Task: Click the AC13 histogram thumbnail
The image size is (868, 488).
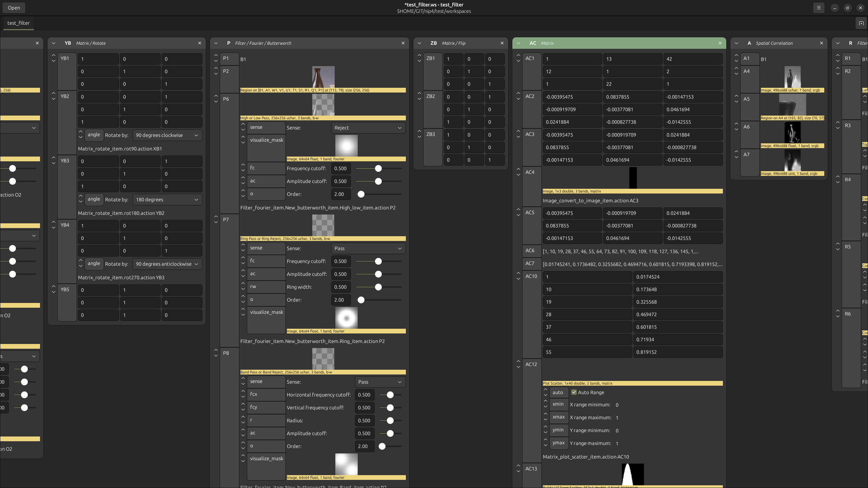Action: (632, 474)
